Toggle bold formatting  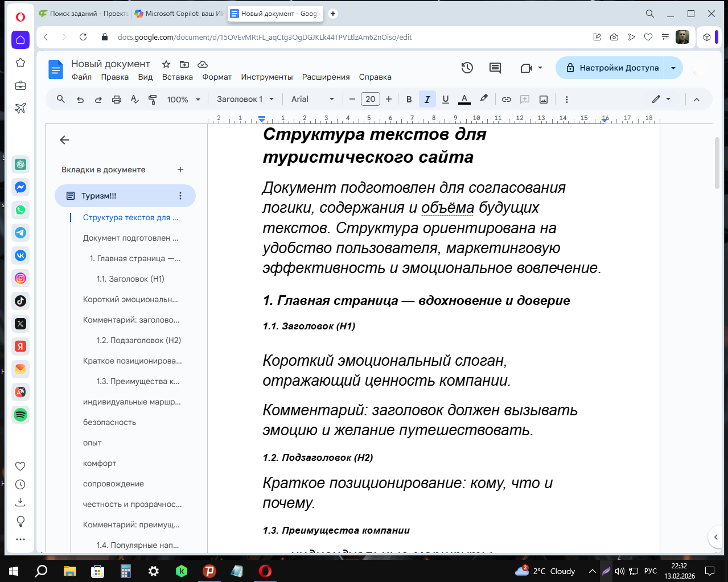(x=409, y=99)
